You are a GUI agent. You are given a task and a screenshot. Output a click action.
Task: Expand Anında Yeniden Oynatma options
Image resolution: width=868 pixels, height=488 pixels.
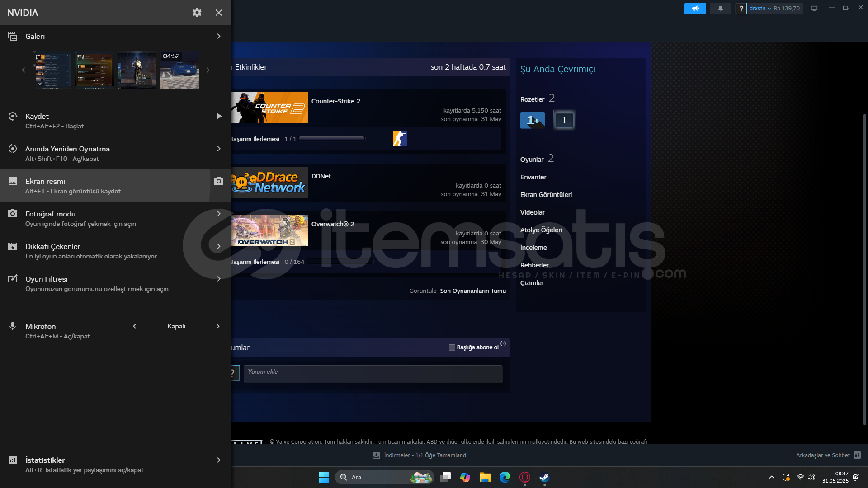point(219,149)
